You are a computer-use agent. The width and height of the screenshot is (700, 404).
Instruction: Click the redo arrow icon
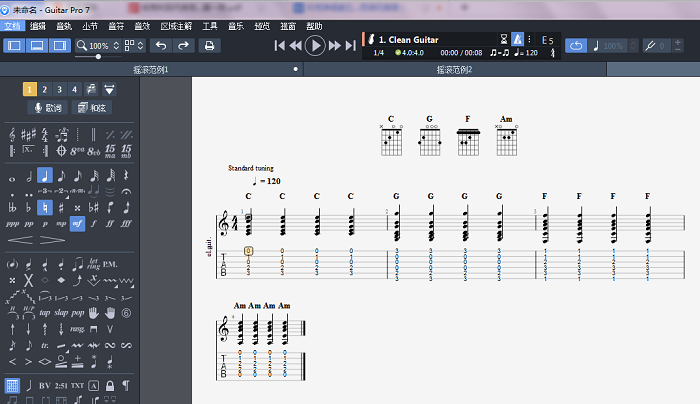pyautogui.click(x=183, y=45)
